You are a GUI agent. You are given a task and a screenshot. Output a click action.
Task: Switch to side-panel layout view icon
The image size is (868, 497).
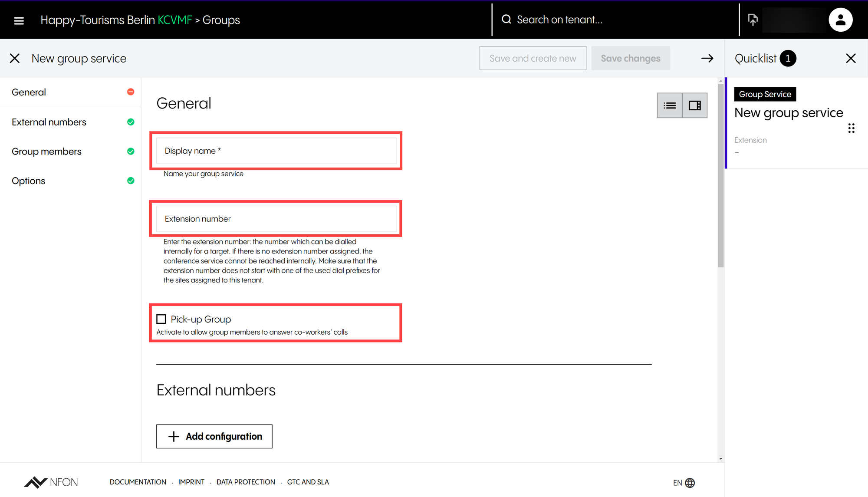pyautogui.click(x=695, y=105)
